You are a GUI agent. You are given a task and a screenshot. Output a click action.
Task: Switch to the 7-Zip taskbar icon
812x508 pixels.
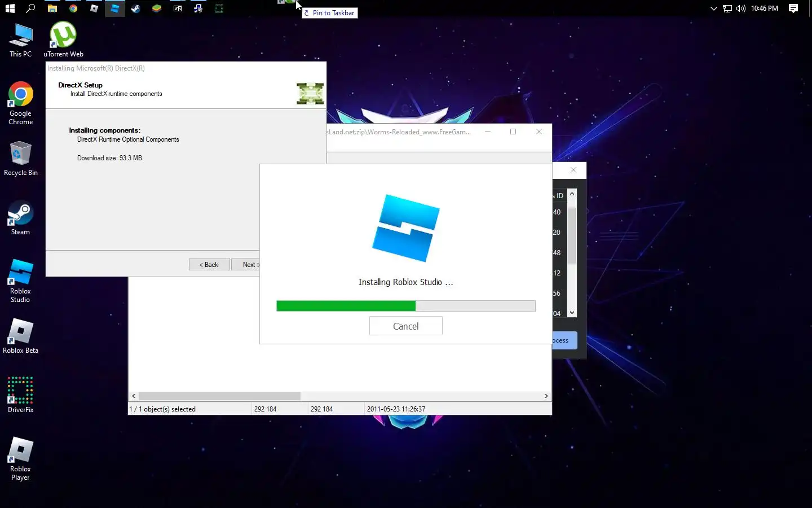177,8
